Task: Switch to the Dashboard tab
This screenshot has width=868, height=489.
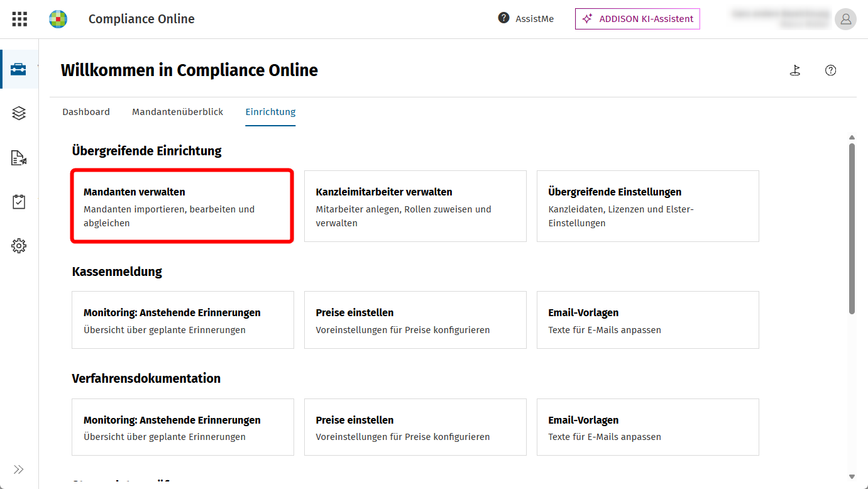Action: click(86, 112)
